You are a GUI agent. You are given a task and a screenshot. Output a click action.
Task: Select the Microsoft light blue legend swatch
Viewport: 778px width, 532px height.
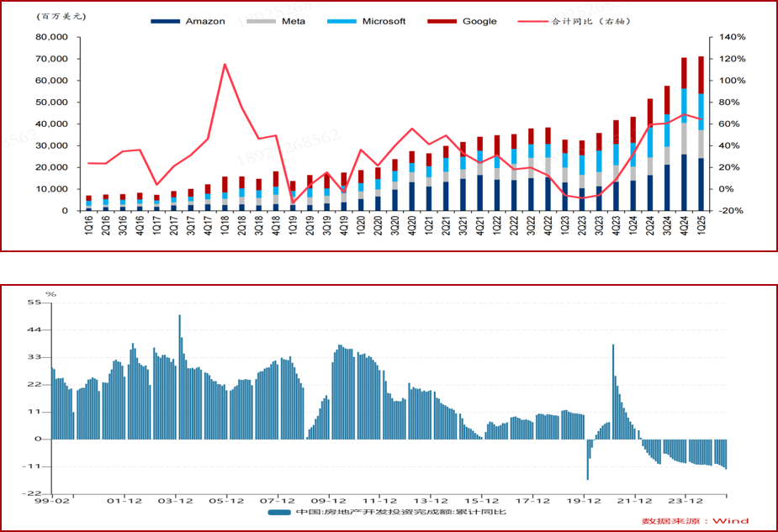click(343, 21)
